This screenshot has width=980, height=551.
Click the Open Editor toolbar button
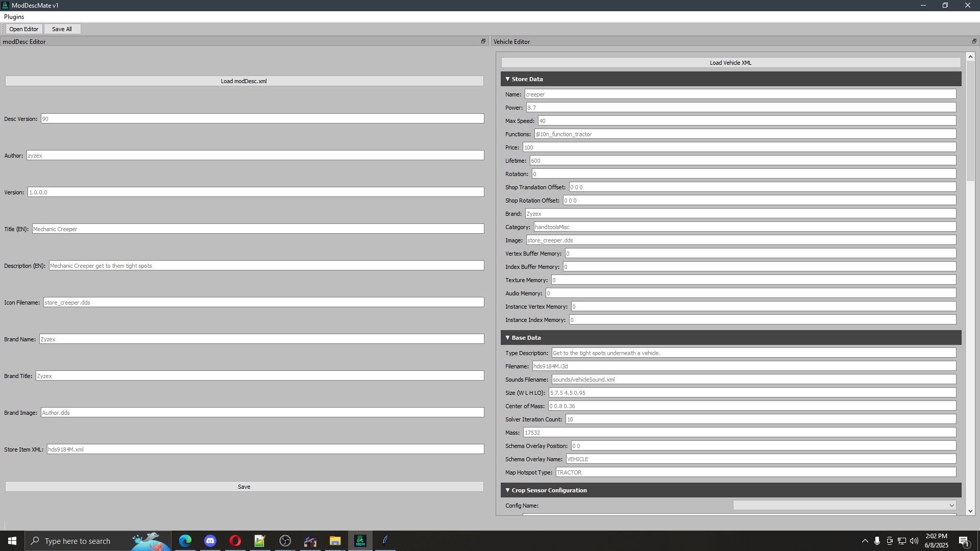[x=23, y=29]
